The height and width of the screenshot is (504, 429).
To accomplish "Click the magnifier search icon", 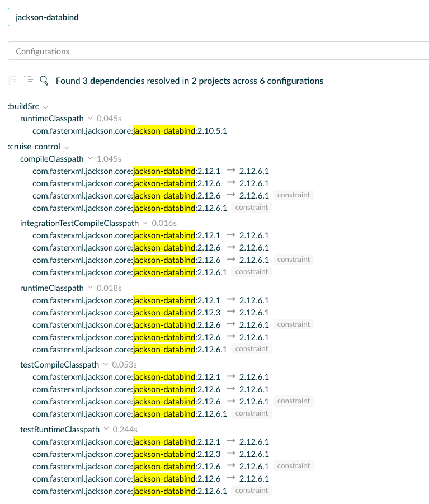I will pyautogui.click(x=44, y=81).
